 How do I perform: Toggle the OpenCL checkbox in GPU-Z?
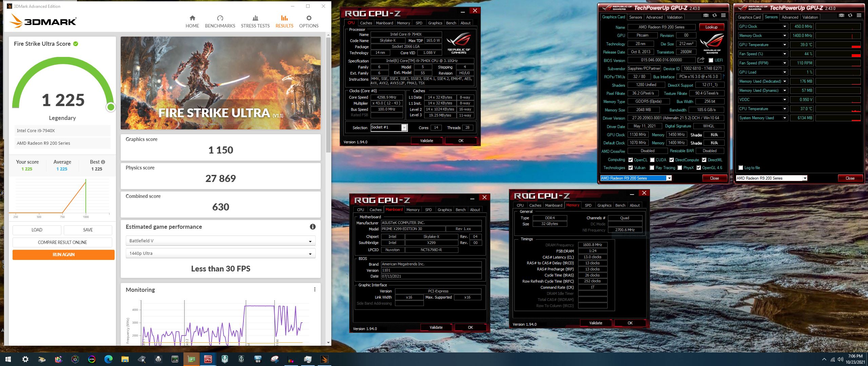tap(630, 160)
